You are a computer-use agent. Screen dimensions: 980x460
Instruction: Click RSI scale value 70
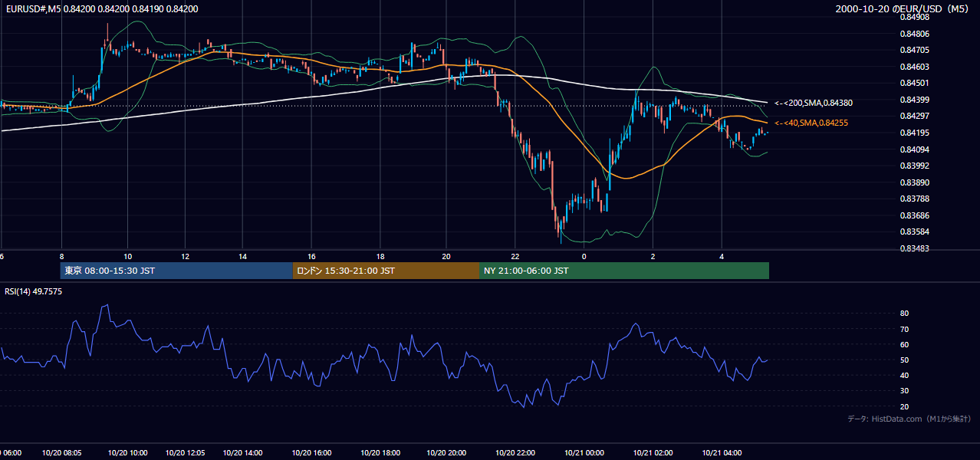904,329
